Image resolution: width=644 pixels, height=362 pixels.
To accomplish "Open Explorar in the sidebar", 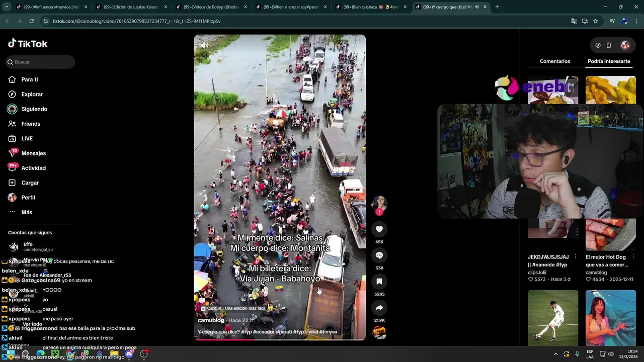I will point(32,94).
